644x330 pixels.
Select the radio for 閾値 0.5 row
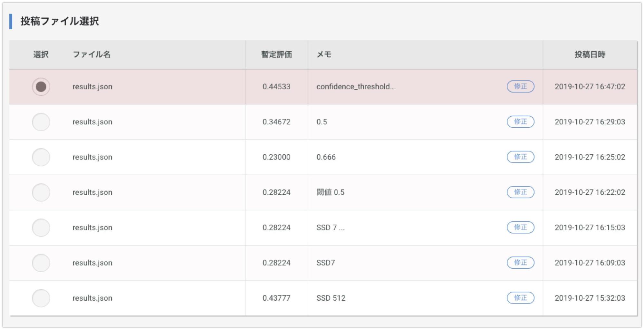(41, 192)
